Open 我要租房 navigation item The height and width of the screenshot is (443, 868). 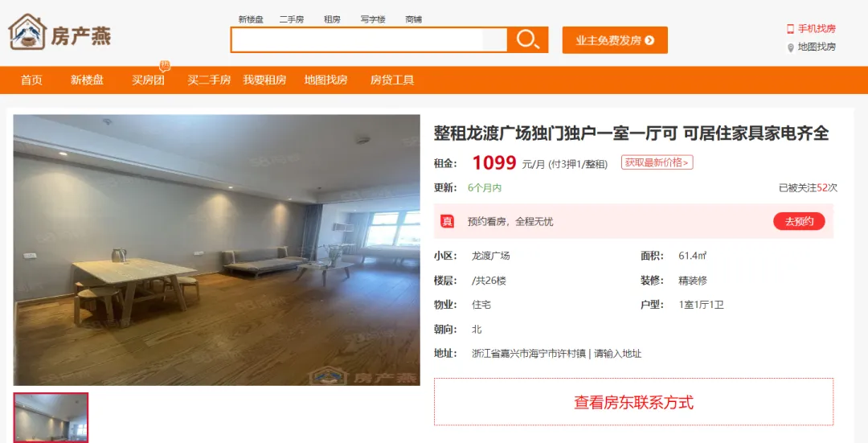(x=264, y=80)
